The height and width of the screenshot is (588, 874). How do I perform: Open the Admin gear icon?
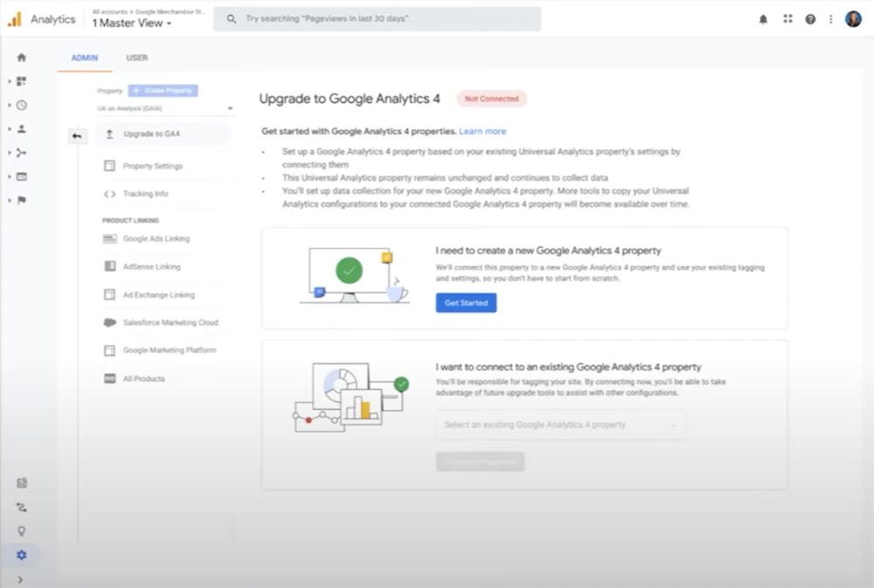[21, 555]
